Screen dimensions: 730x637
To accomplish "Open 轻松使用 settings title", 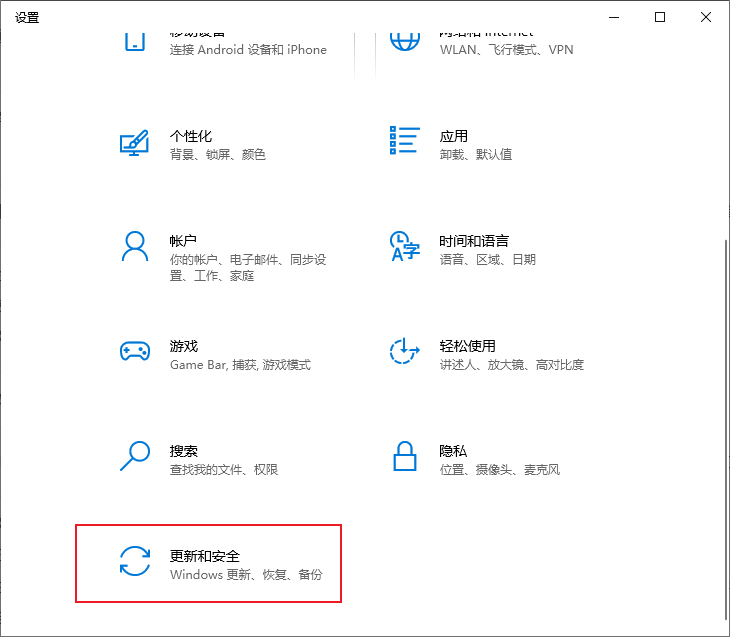I will [467, 346].
